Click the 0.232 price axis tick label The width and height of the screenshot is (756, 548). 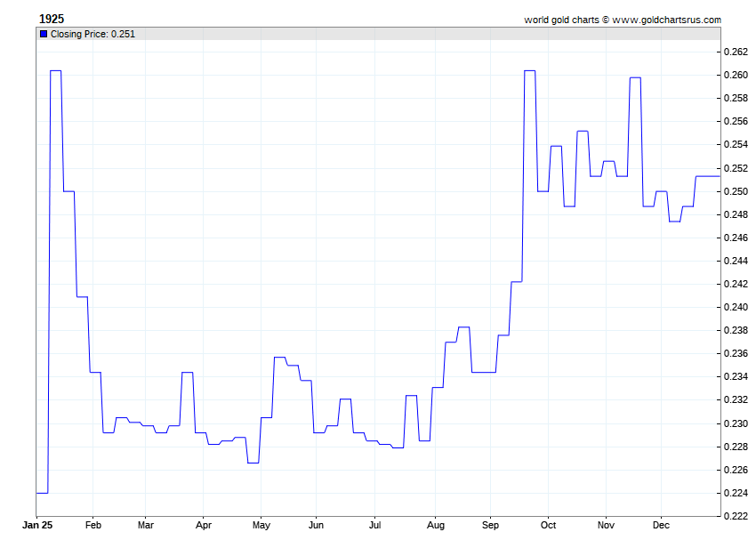(736, 400)
